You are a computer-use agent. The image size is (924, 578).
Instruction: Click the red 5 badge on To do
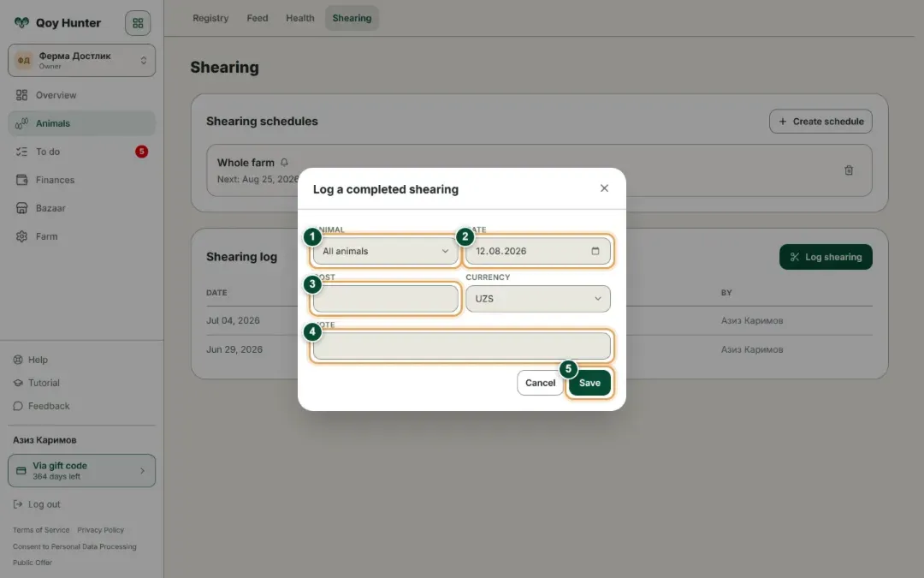[x=141, y=152]
